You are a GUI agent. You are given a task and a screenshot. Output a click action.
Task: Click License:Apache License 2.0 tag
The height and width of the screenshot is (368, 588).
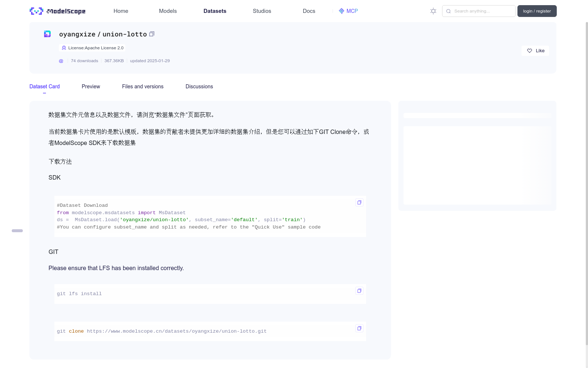[92, 48]
